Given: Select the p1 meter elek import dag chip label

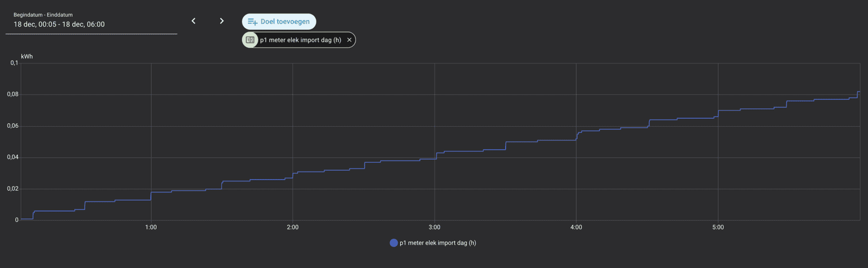Looking at the screenshot, I should coord(301,40).
